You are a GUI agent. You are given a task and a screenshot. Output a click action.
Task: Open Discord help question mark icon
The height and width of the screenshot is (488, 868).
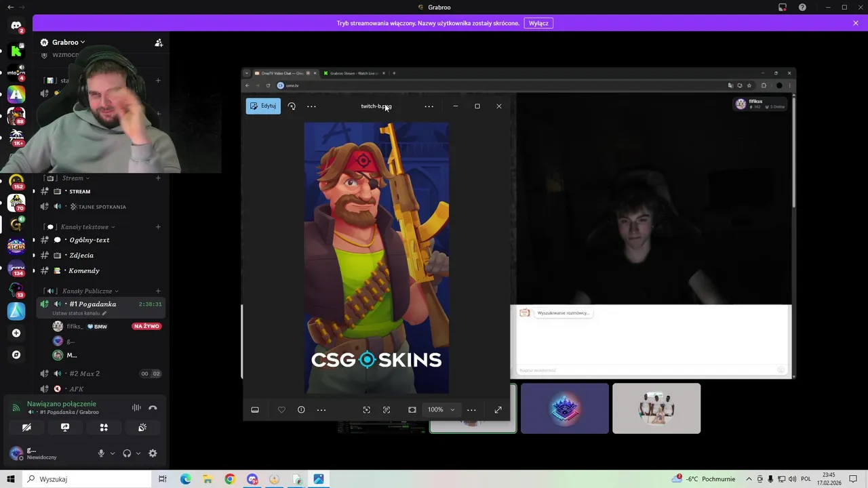coord(803,7)
